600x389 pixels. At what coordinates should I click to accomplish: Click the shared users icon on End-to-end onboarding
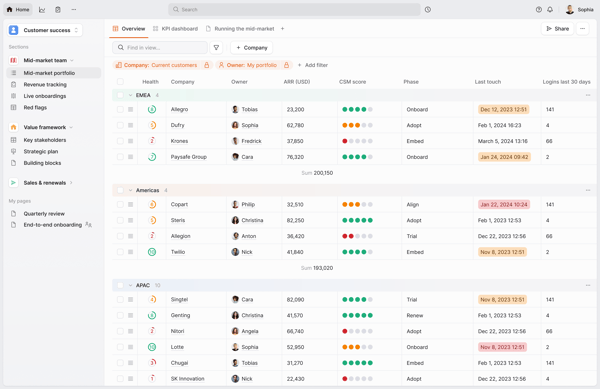[88, 225]
